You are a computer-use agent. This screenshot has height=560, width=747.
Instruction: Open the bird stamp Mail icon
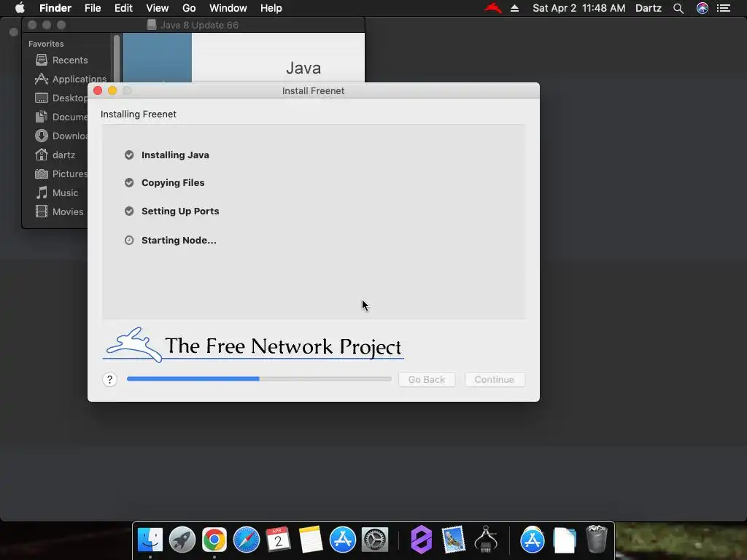(x=453, y=540)
